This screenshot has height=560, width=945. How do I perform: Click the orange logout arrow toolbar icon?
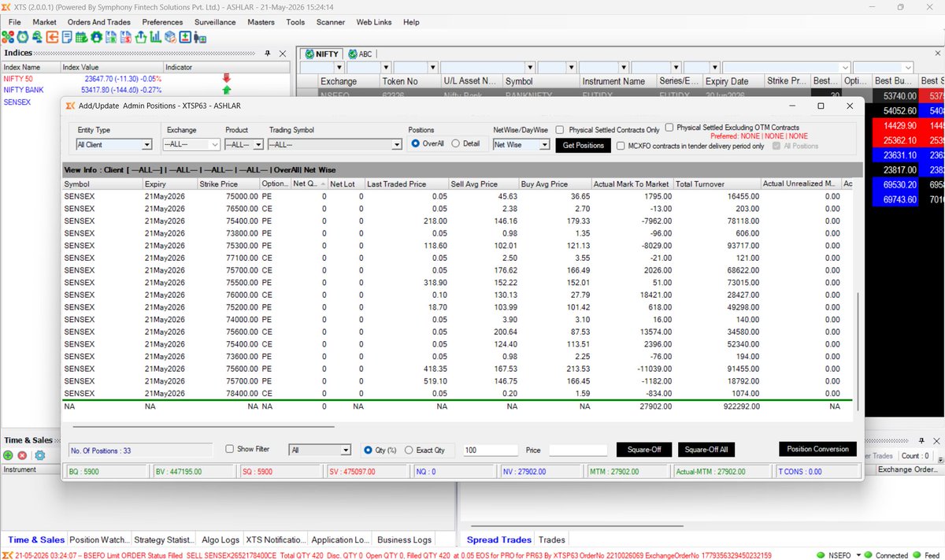point(52,37)
